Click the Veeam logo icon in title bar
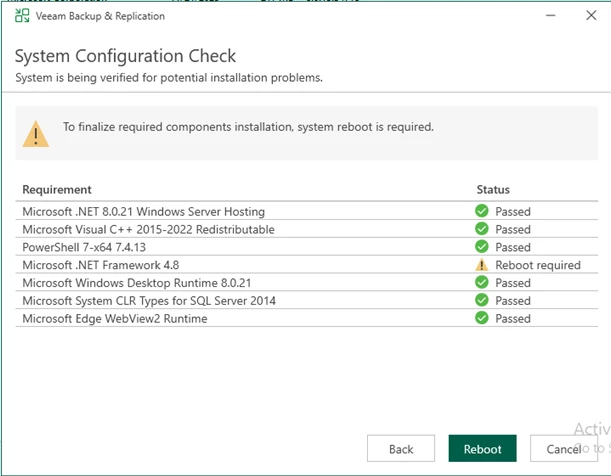Viewport: 611px width, 476px height. pos(22,16)
